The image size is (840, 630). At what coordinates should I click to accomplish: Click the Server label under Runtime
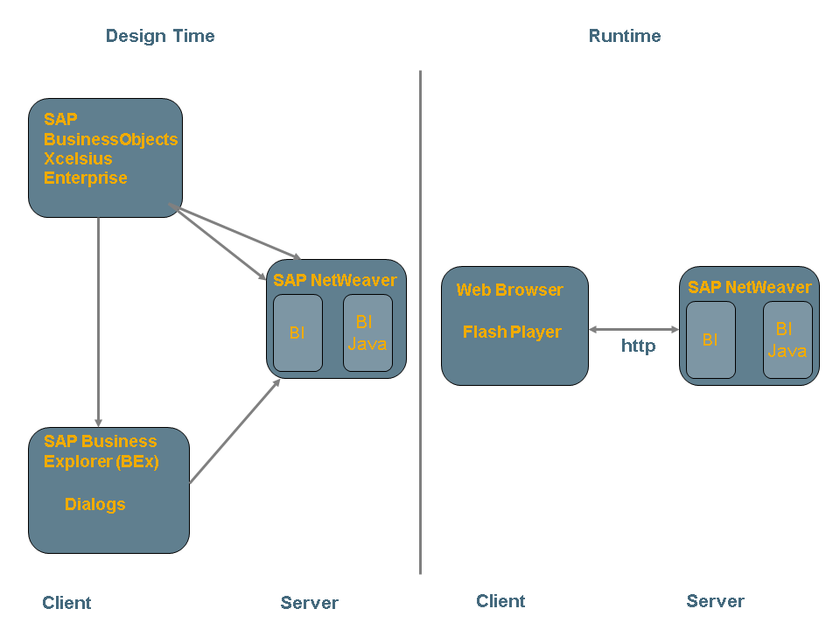pos(715,601)
